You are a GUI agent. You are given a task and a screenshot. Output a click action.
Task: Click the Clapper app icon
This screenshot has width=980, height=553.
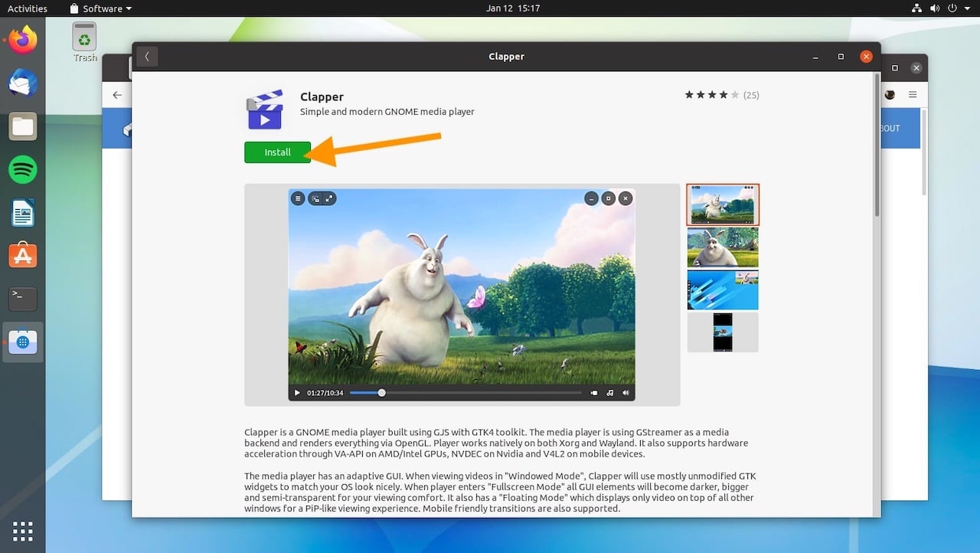(265, 109)
